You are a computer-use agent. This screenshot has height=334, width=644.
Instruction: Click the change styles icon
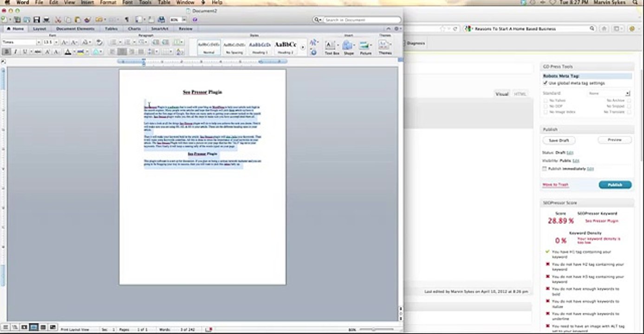coord(313,43)
